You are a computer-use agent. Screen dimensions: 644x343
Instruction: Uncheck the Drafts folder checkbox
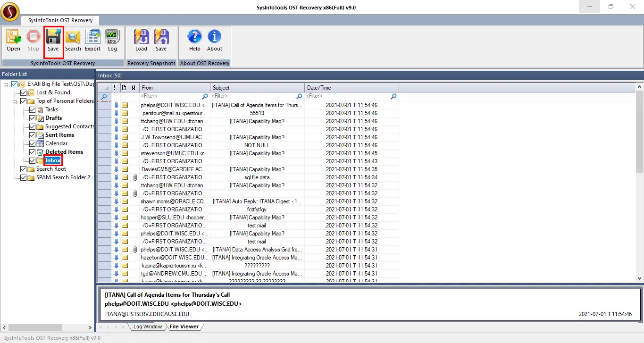[33, 118]
